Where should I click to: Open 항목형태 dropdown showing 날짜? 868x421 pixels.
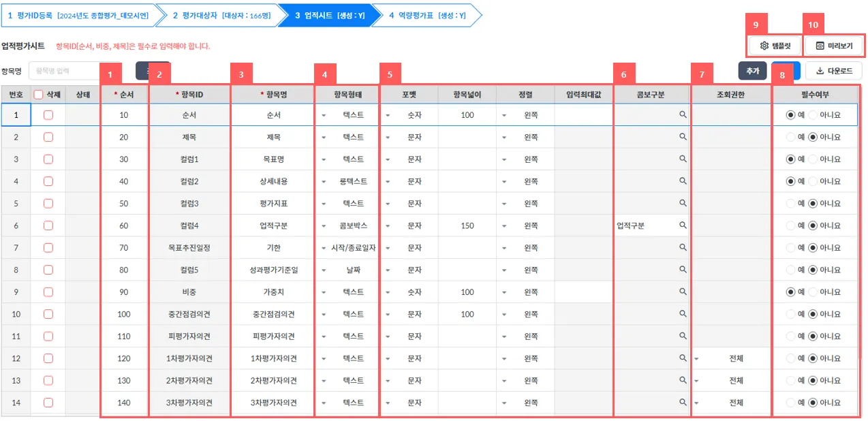coord(324,270)
